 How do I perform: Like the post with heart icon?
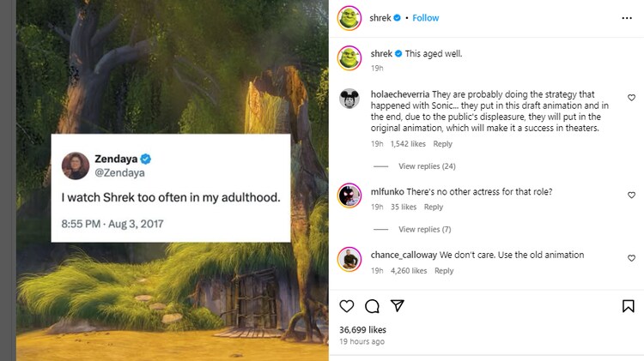coord(347,306)
